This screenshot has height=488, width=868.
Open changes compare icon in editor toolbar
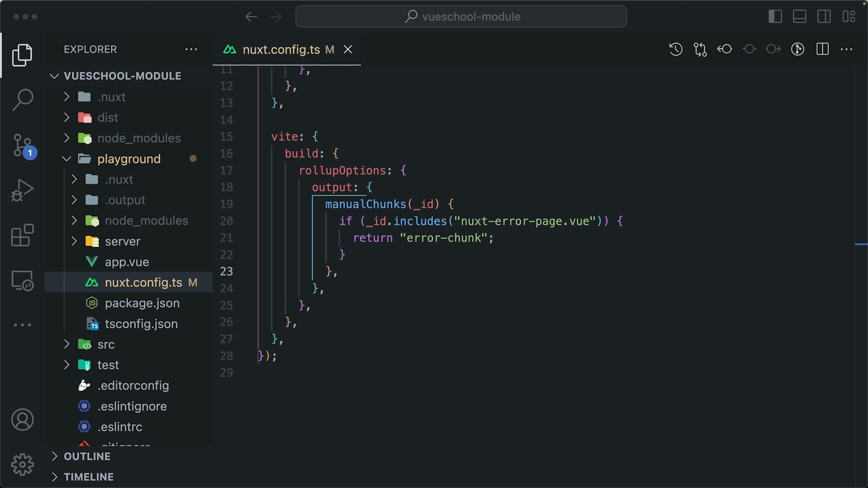(700, 49)
